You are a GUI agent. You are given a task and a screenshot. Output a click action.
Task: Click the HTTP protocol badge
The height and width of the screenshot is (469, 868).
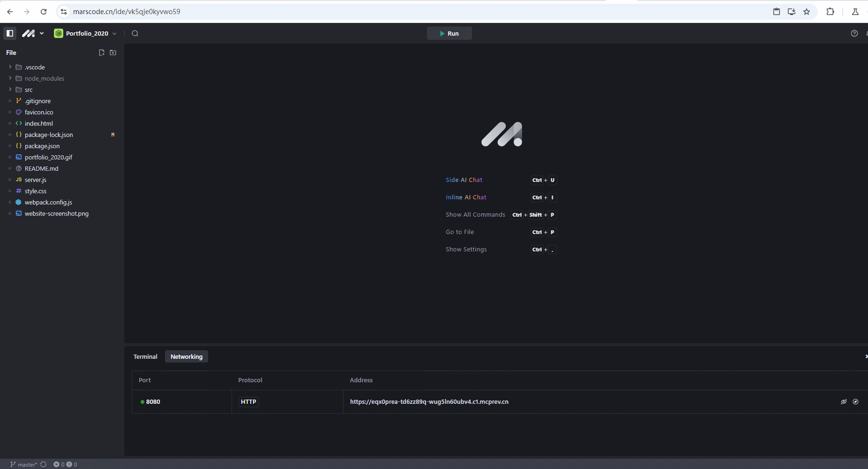coord(248,402)
